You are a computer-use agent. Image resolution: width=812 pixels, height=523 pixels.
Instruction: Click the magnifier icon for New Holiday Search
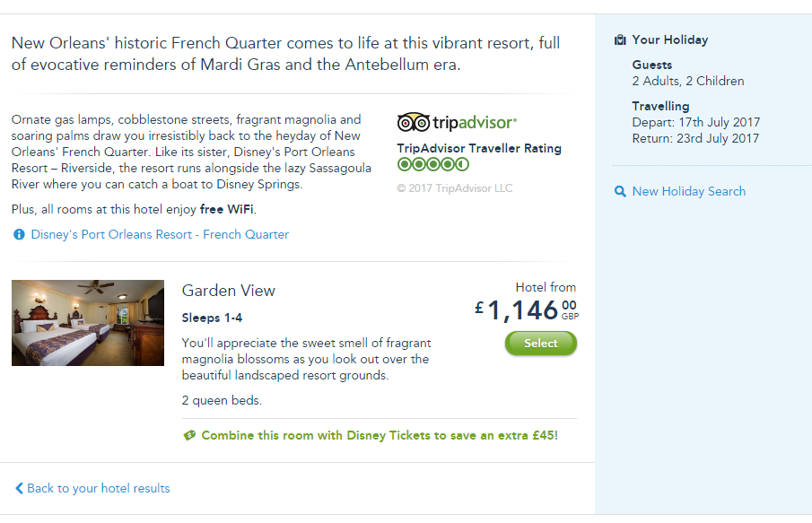point(620,192)
